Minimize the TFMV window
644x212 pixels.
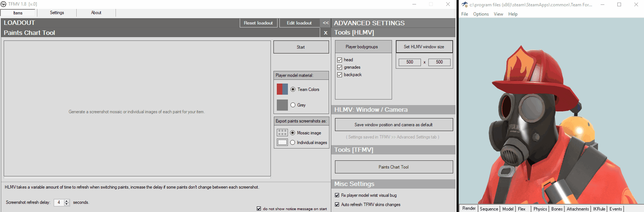(414, 4)
